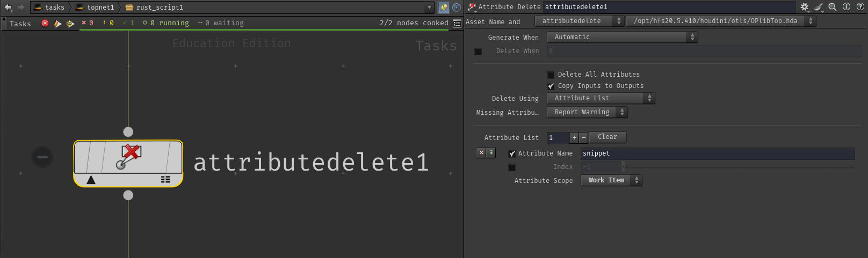Image resolution: width=868 pixels, height=258 pixels.
Task: Click the '0 running' status
Action: click(x=166, y=23)
